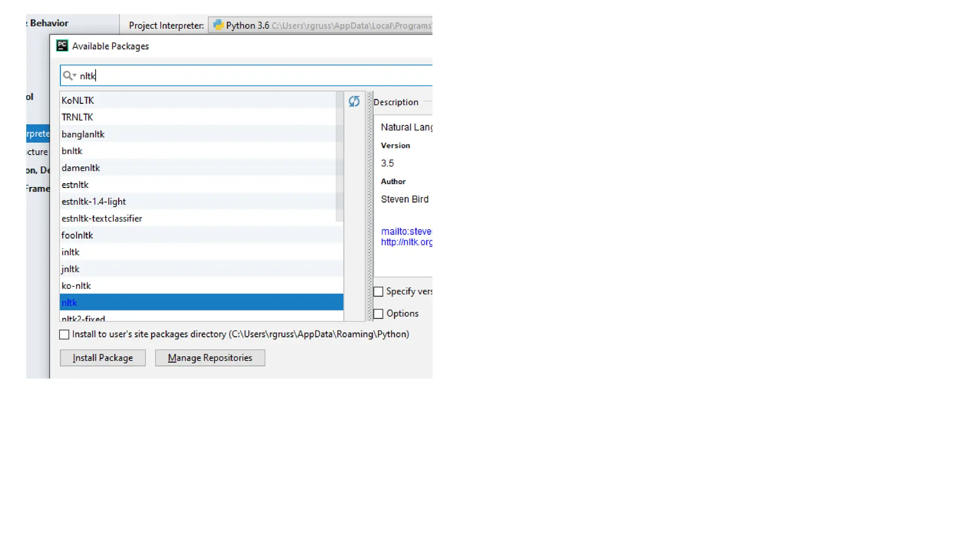
Task: Select the highlighted nltk package
Action: click(x=69, y=303)
